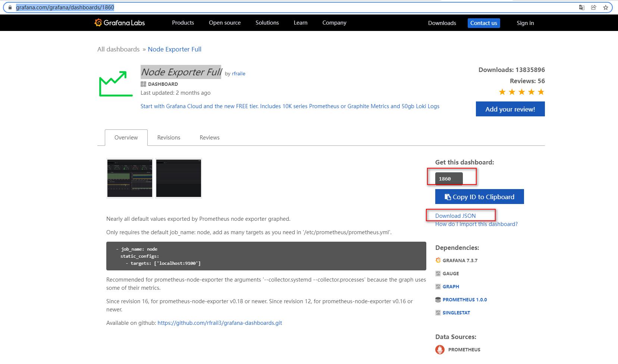Screen dimensions: 618x364
Task: Open the Products menu
Action: (183, 23)
